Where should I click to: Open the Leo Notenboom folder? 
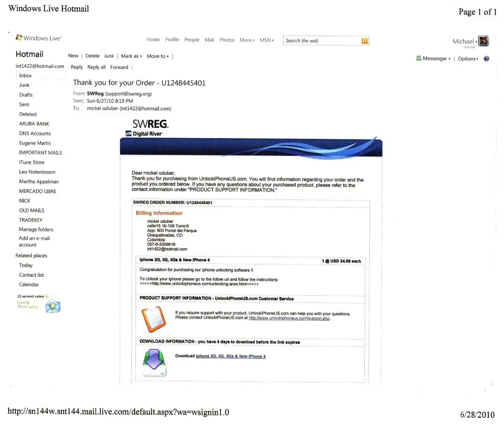click(x=37, y=172)
